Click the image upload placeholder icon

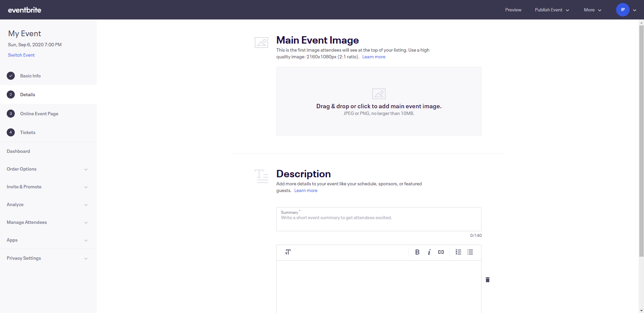click(x=378, y=94)
